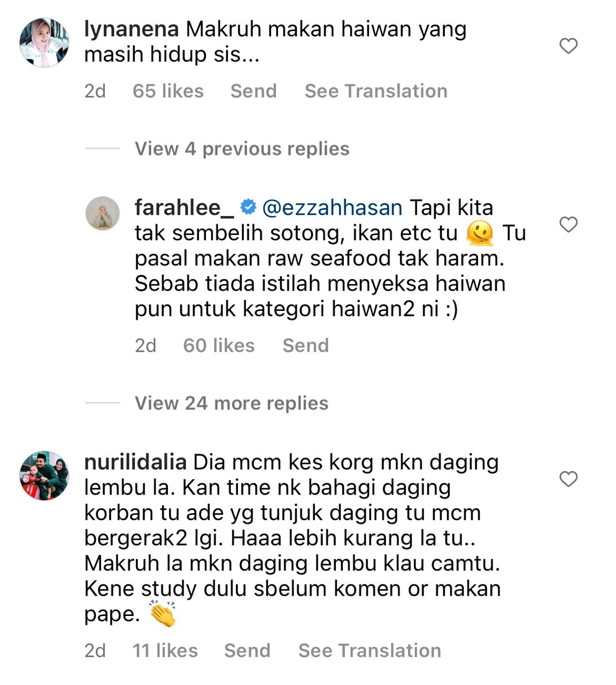This screenshot has width=616, height=685.
Task: Click Send under nurilidalia's comment
Action: [x=247, y=651]
